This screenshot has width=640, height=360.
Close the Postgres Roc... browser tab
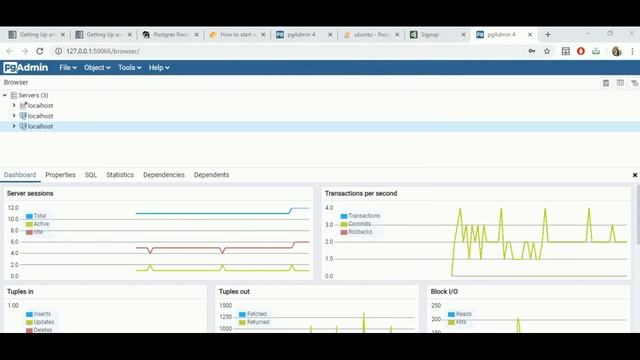pos(196,35)
